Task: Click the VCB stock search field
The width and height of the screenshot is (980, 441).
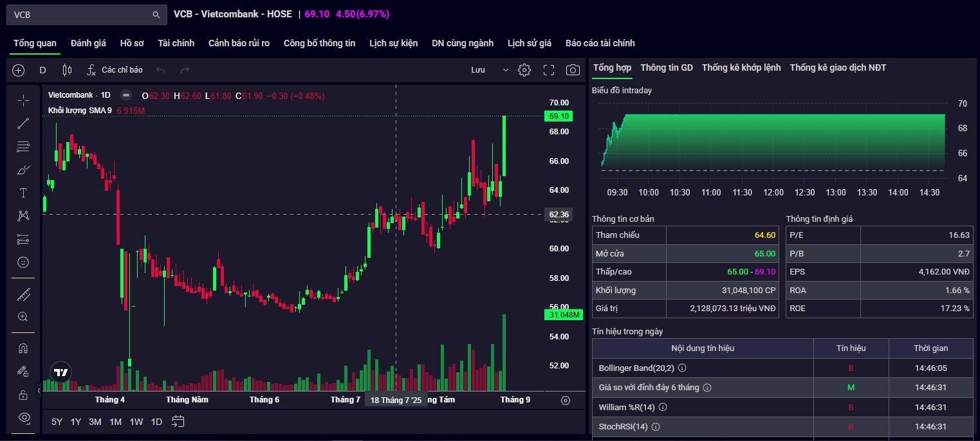Action: coord(86,15)
